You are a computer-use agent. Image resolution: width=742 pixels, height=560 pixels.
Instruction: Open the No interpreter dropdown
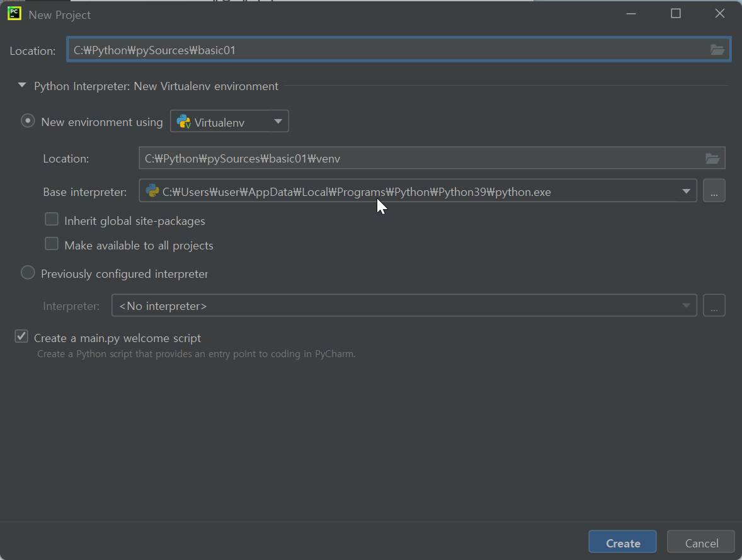click(x=404, y=306)
